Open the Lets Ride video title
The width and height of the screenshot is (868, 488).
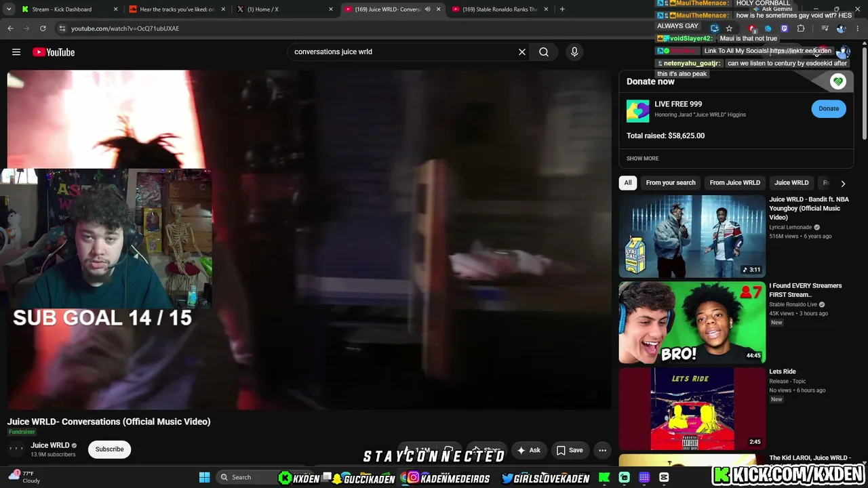coord(783,371)
